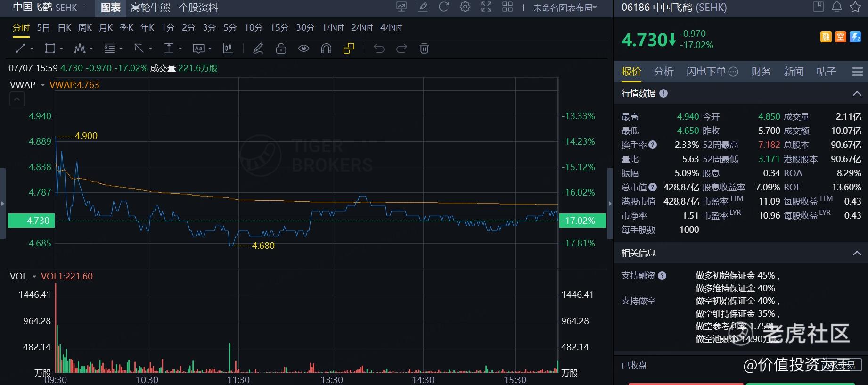This screenshot has height=385, width=868.
Task: Click the 融 margin badge
Action: coord(826,37)
